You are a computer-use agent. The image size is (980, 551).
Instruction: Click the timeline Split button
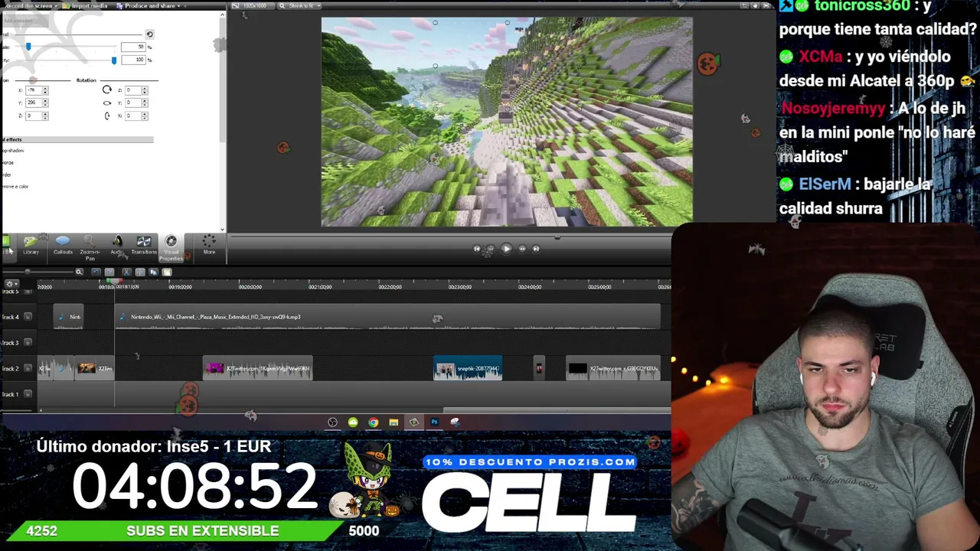coord(139,272)
